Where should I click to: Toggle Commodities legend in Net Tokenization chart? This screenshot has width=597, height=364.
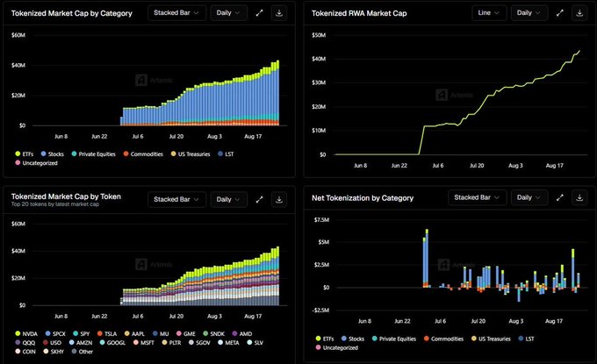[443, 339]
